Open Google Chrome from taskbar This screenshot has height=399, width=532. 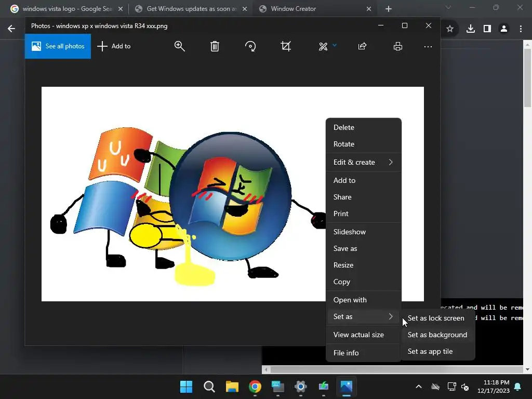[x=255, y=387]
